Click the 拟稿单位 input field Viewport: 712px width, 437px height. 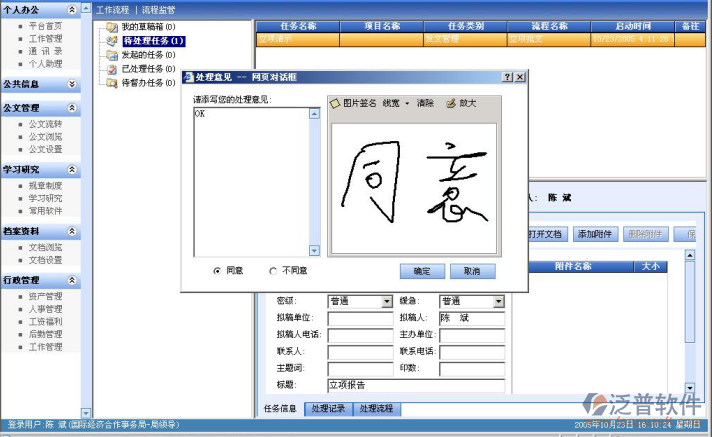(360, 318)
